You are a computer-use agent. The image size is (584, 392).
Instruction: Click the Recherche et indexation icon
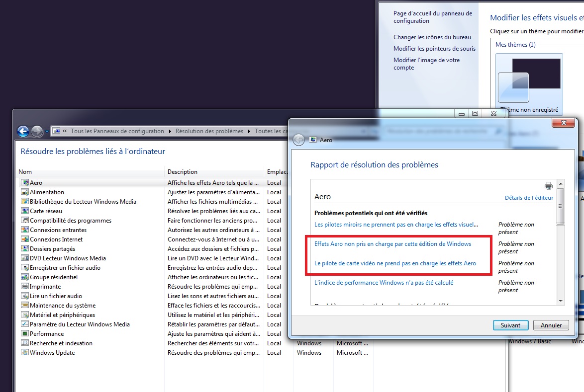[x=25, y=343]
